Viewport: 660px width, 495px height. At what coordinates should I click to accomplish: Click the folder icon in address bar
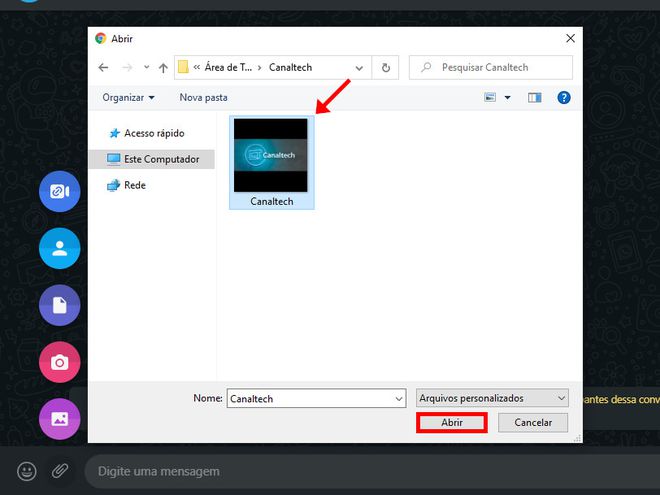pyautogui.click(x=183, y=67)
